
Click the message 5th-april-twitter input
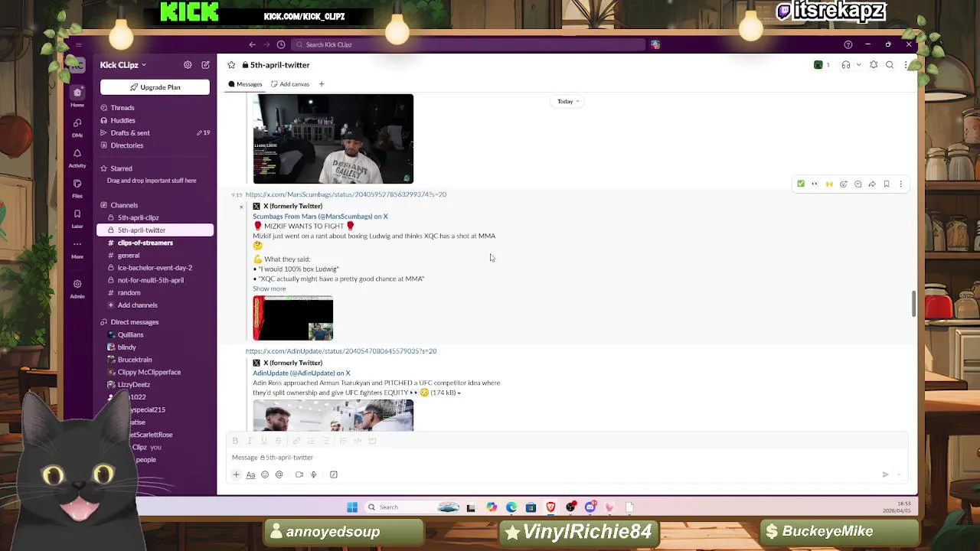click(x=567, y=458)
